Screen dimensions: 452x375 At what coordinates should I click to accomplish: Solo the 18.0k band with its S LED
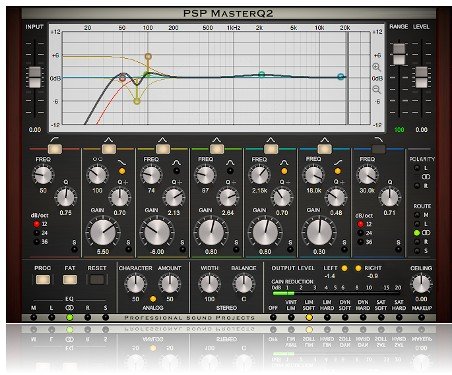(344, 249)
